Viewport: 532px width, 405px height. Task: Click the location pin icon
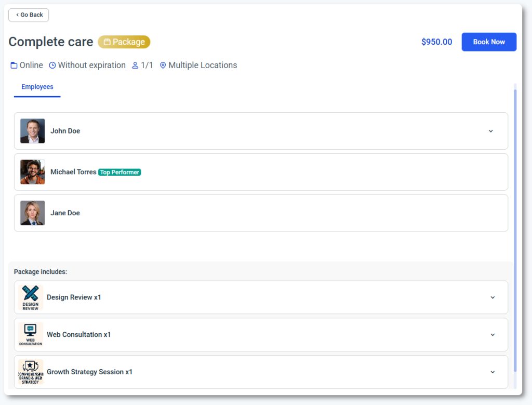163,66
